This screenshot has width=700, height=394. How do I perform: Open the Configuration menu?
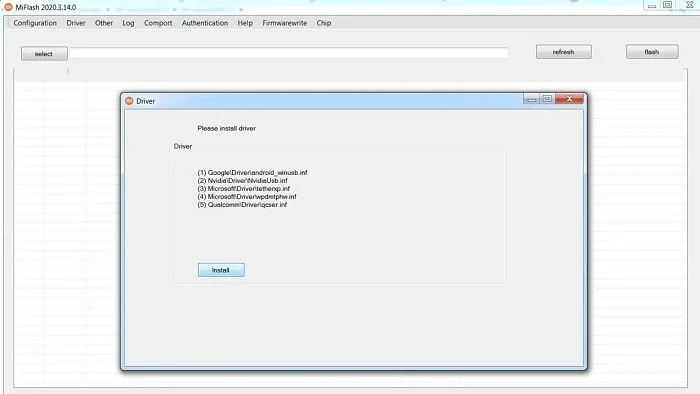[x=35, y=23]
